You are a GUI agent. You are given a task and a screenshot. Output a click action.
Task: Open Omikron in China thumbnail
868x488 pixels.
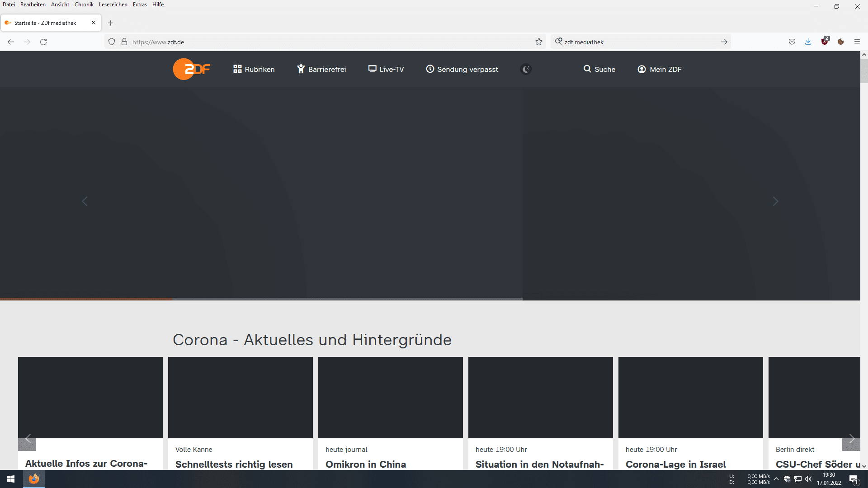coord(390,398)
